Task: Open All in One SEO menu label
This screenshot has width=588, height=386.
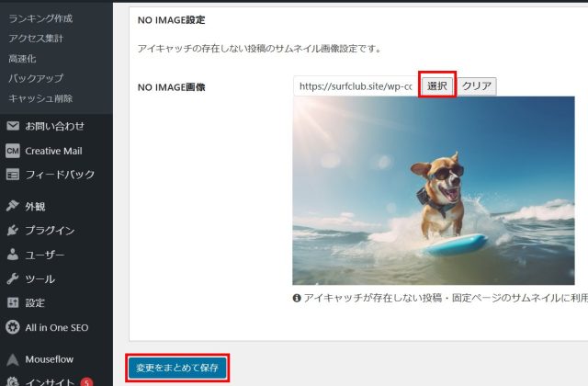Action: click(57, 327)
